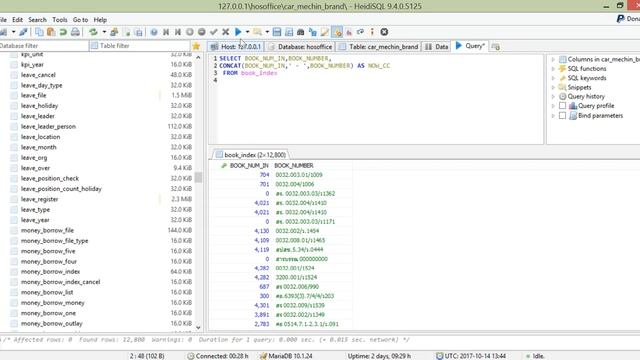Select the money_borrow_file_type table
The width and height of the screenshot is (640, 360).
click(54, 241)
